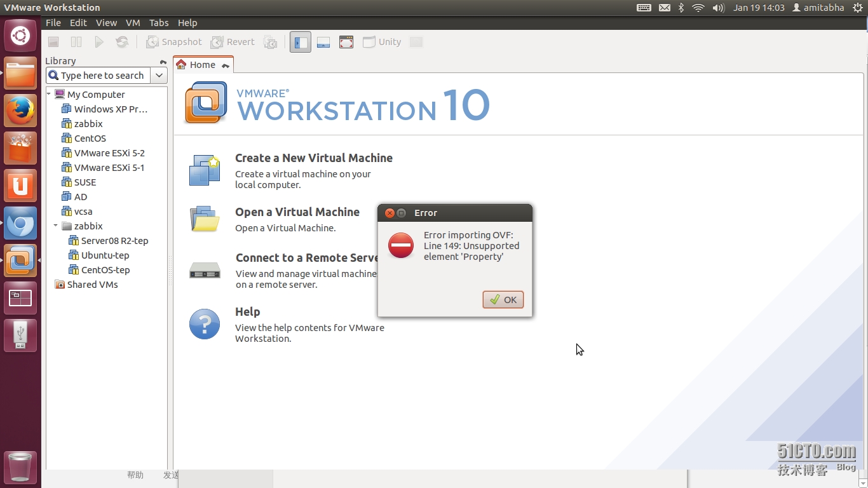Launch Chromium from the launcher
The image size is (868, 488).
20,224
